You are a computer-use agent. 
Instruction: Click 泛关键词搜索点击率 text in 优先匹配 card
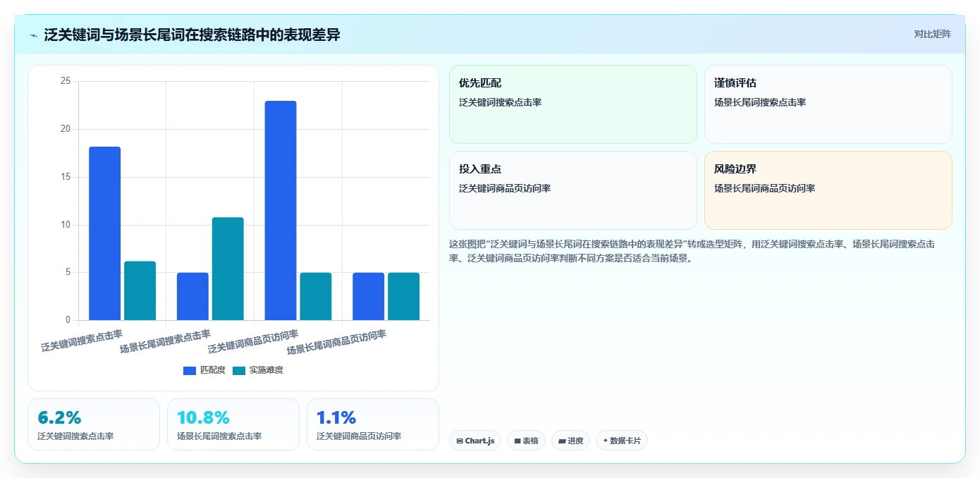click(500, 102)
